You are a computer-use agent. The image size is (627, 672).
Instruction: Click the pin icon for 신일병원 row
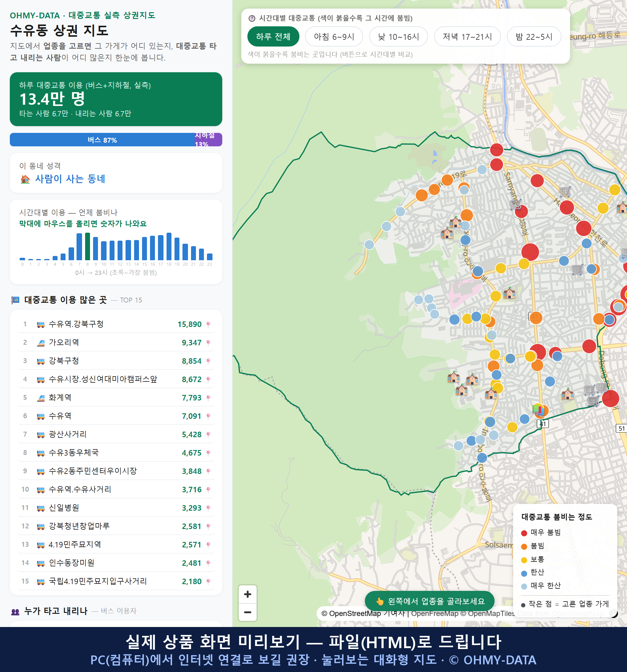[208, 508]
